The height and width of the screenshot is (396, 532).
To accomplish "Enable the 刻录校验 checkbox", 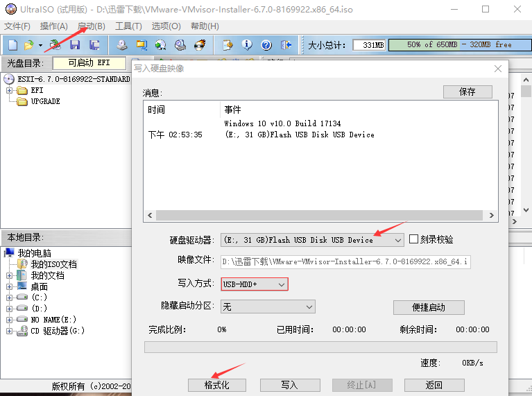I will [x=413, y=239].
